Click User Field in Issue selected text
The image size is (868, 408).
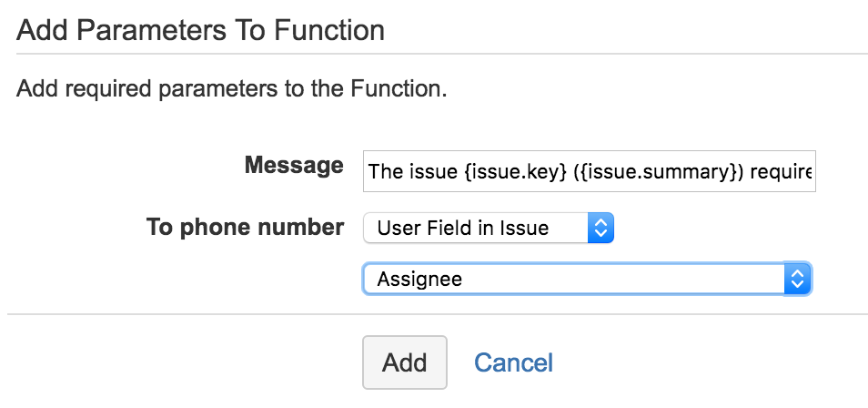[x=462, y=228]
